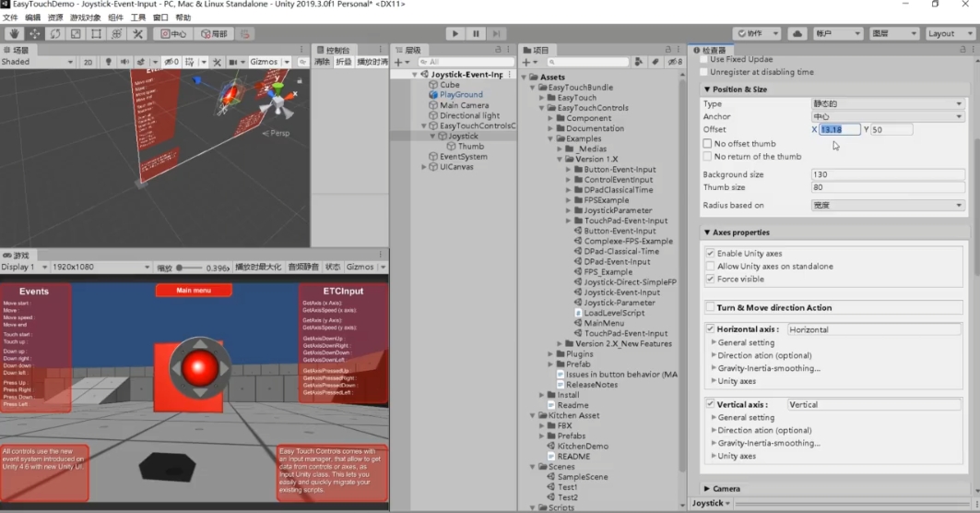This screenshot has width=980, height=513.
Task: Open the 编辑 menu
Action: 32,18
